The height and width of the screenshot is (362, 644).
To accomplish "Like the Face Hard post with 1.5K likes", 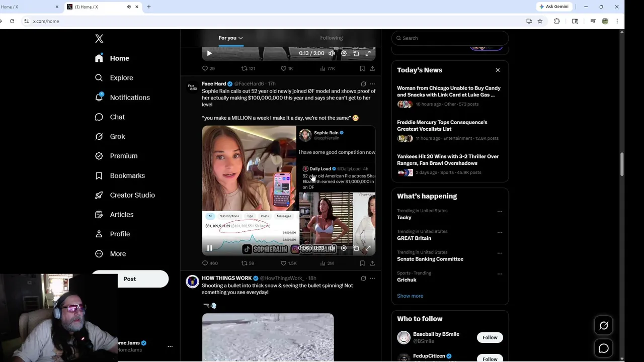I will [x=289, y=263].
